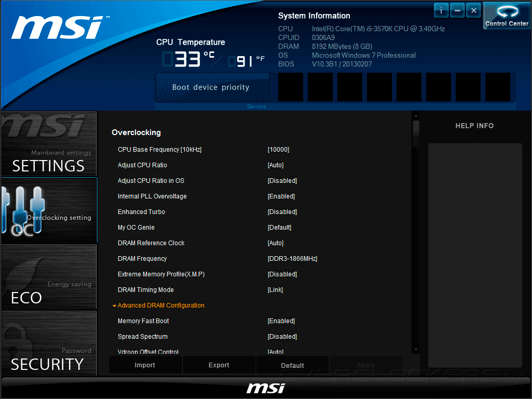Click the Boot device priority label

tap(211, 87)
